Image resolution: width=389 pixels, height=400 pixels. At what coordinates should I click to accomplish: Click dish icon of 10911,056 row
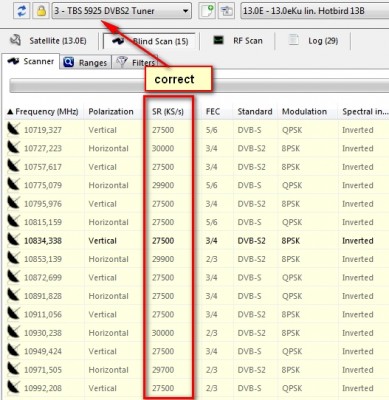14,314
